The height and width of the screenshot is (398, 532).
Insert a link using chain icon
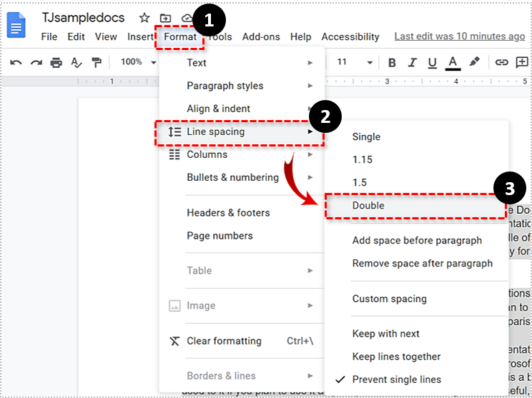501,62
